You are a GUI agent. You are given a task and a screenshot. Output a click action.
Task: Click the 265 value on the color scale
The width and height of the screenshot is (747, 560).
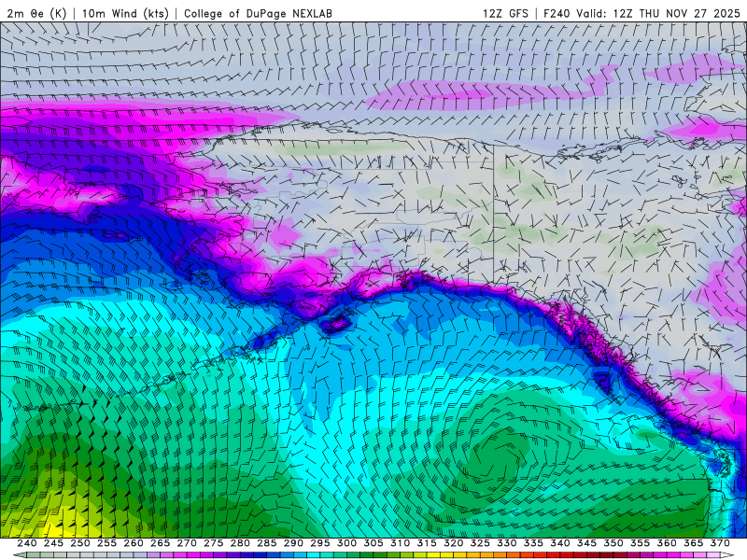[x=160, y=543]
